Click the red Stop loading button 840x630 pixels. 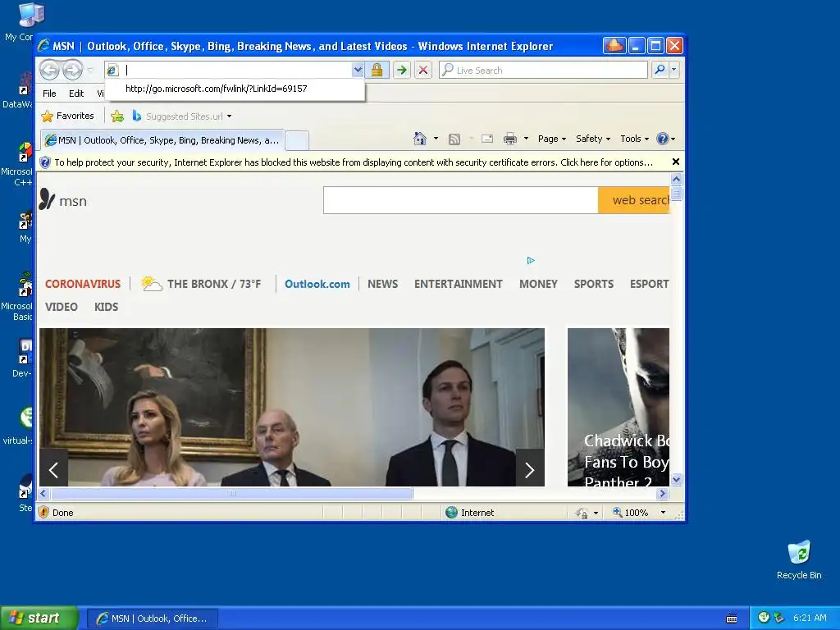tap(423, 70)
